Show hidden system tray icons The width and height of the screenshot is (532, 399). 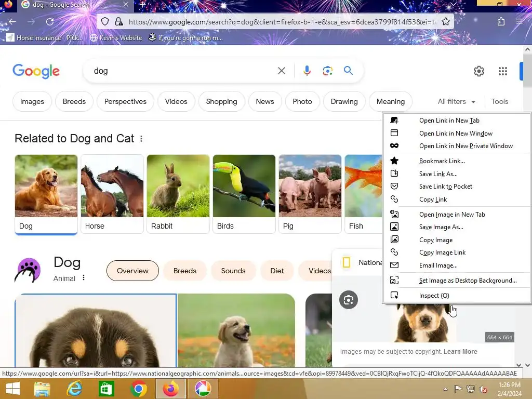[x=445, y=389]
